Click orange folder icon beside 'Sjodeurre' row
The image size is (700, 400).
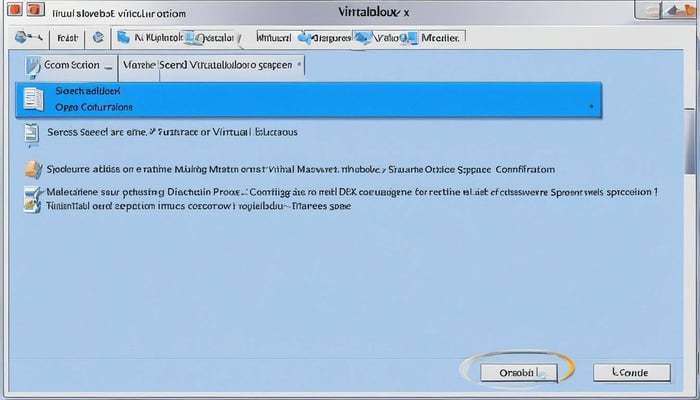pyautogui.click(x=33, y=170)
